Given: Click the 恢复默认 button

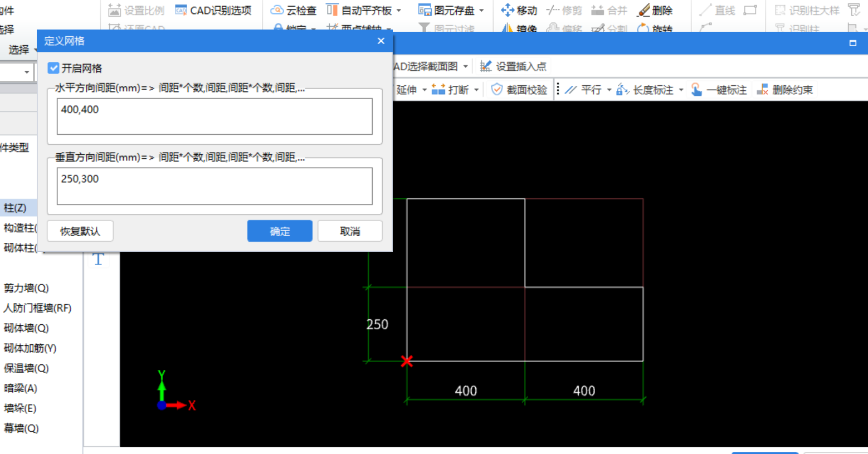Looking at the screenshot, I should (x=80, y=231).
